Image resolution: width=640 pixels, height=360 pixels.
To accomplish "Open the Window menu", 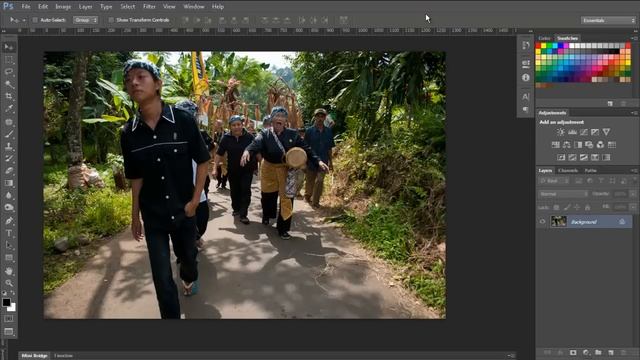I will click(x=194, y=7).
